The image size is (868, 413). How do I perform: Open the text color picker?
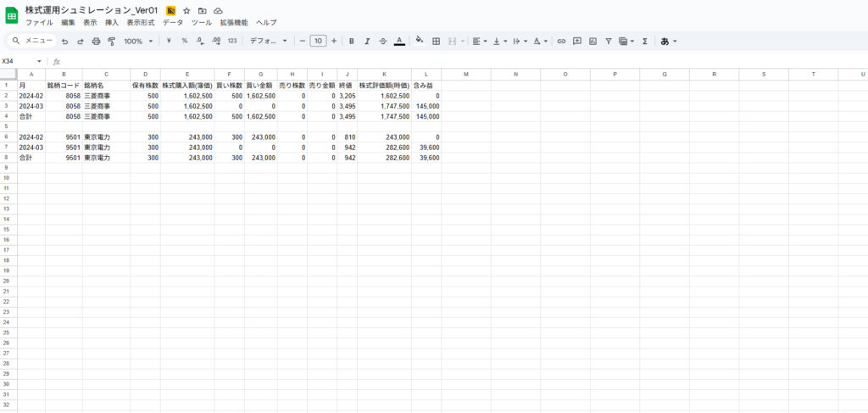399,41
